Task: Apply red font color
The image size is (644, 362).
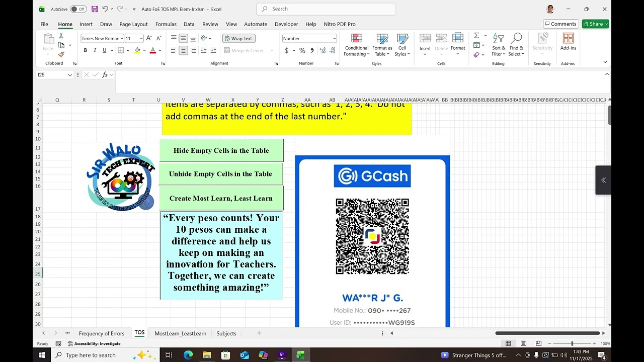Action: point(153,50)
